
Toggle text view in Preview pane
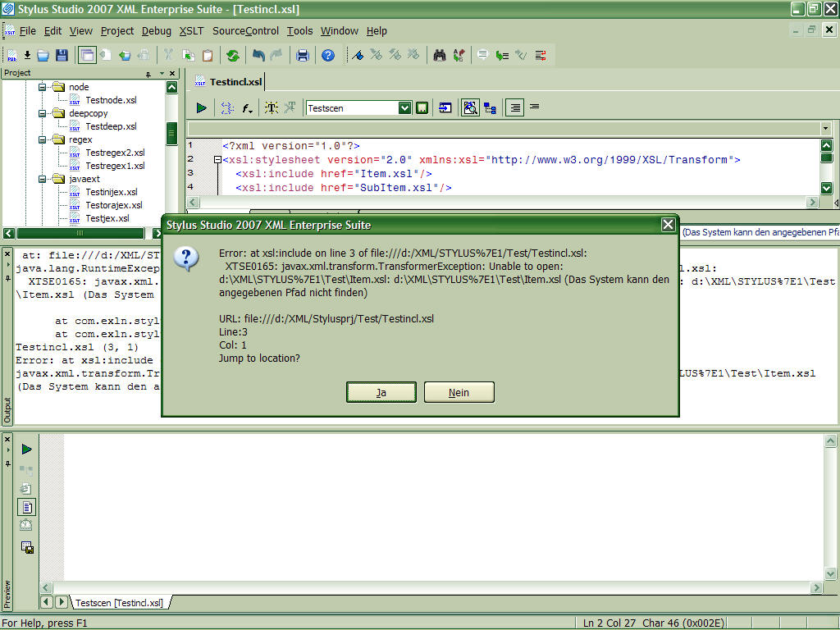[27, 508]
